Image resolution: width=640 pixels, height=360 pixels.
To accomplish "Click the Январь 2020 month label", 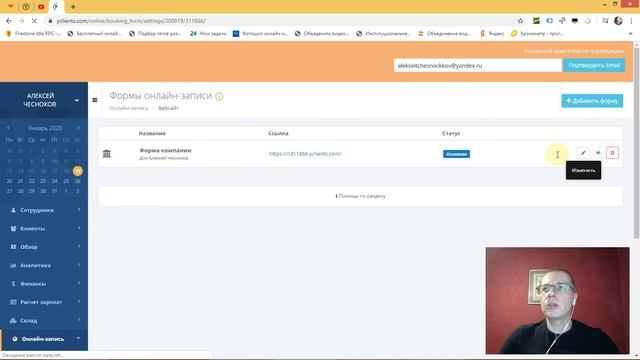I will pos(45,128).
